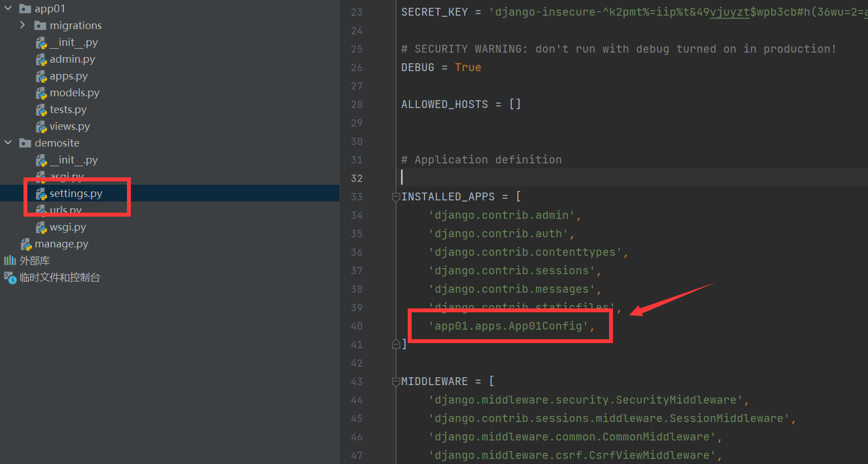
Task: Click the app01 folder icon
Action: [x=25, y=8]
